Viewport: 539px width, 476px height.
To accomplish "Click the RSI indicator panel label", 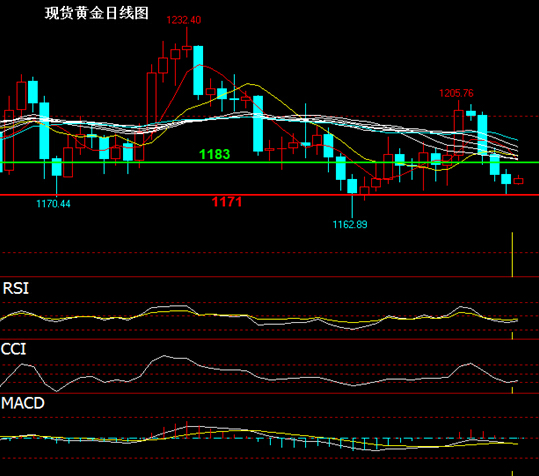I will pyautogui.click(x=15, y=288).
